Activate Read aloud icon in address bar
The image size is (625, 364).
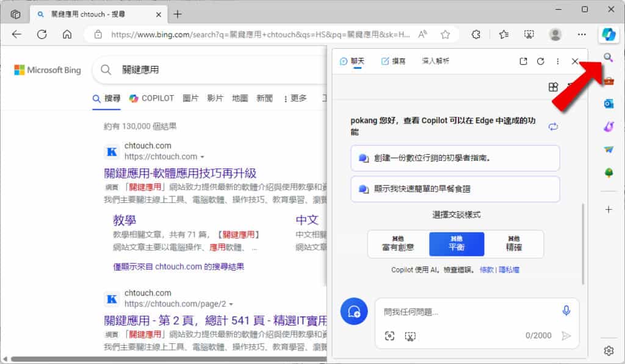pyautogui.click(x=422, y=35)
